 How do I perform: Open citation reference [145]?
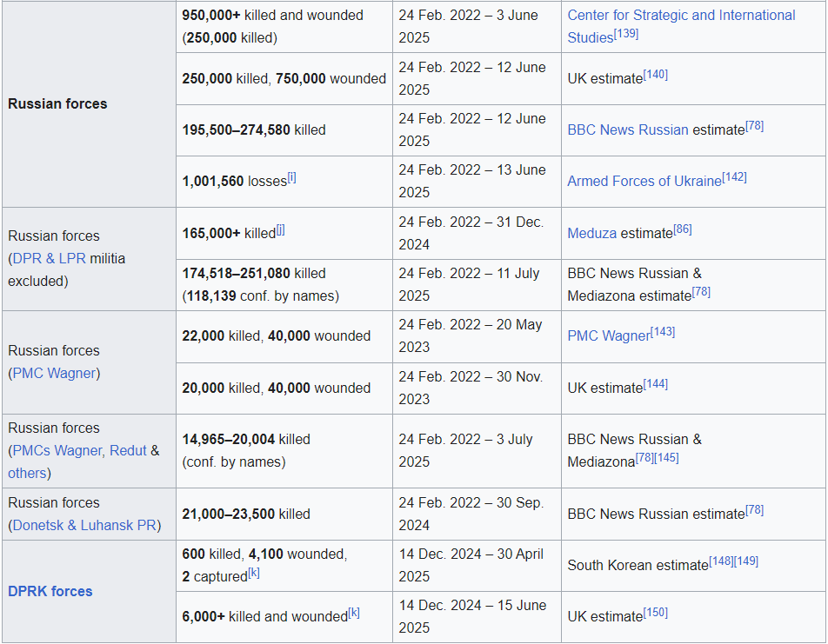click(666, 458)
